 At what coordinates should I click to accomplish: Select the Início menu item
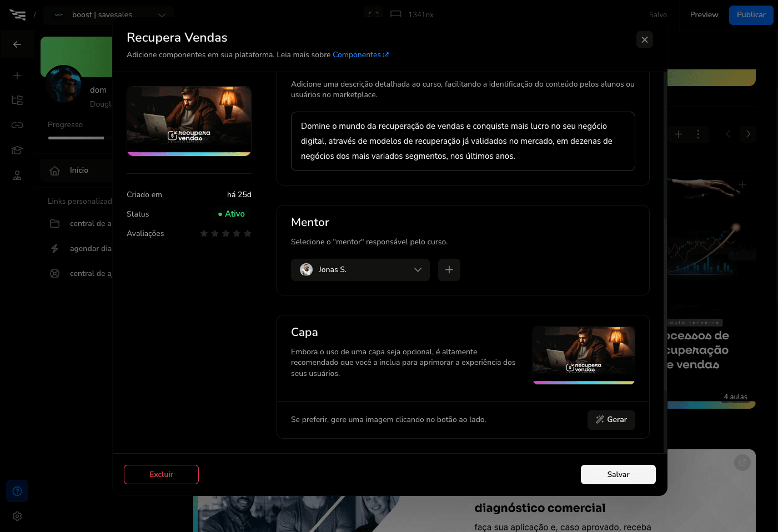[x=77, y=170]
